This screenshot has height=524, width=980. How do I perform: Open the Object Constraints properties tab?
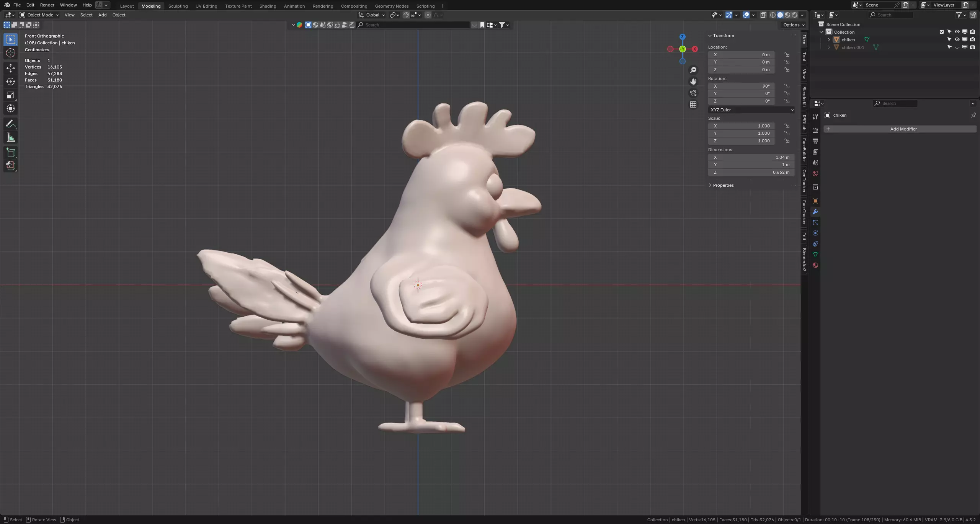pyautogui.click(x=815, y=244)
